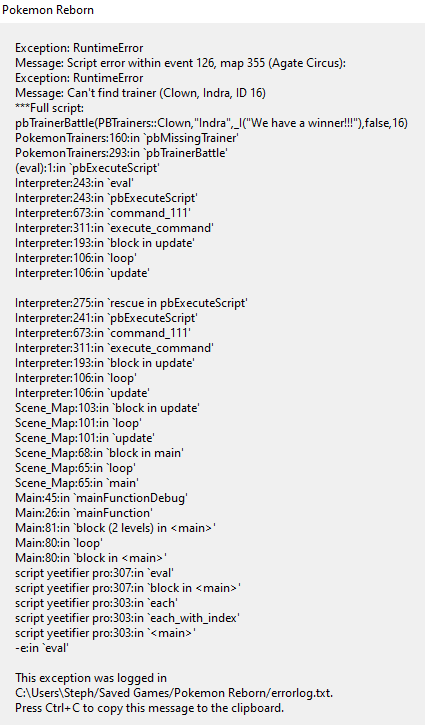Select the Interpreter:241 pbExecuteScript trace line
The width and height of the screenshot is (425, 725).
[106, 318]
